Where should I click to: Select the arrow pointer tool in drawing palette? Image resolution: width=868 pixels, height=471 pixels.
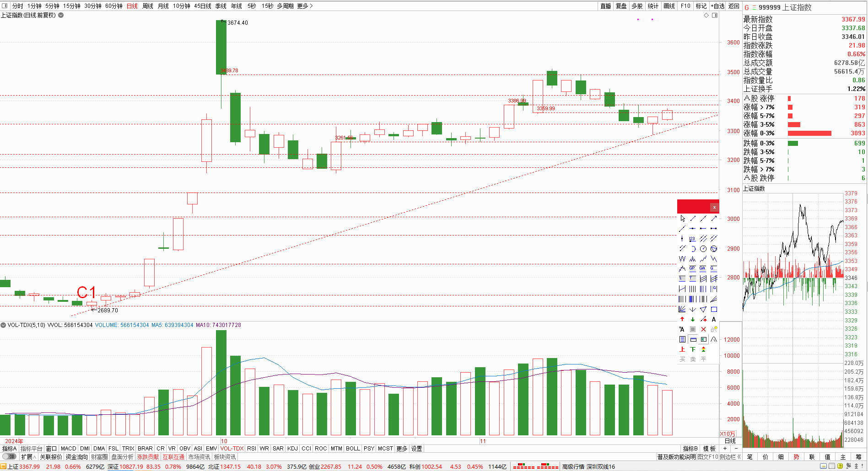click(x=682, y=219)
